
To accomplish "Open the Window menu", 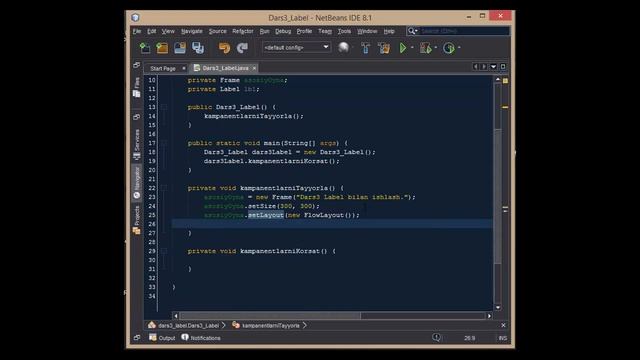I will tap(367, 31).
